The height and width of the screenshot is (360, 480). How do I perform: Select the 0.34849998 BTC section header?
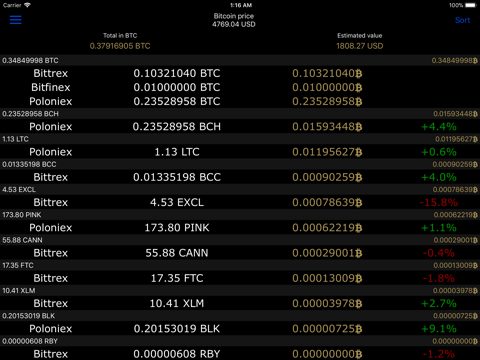point(240,60)
